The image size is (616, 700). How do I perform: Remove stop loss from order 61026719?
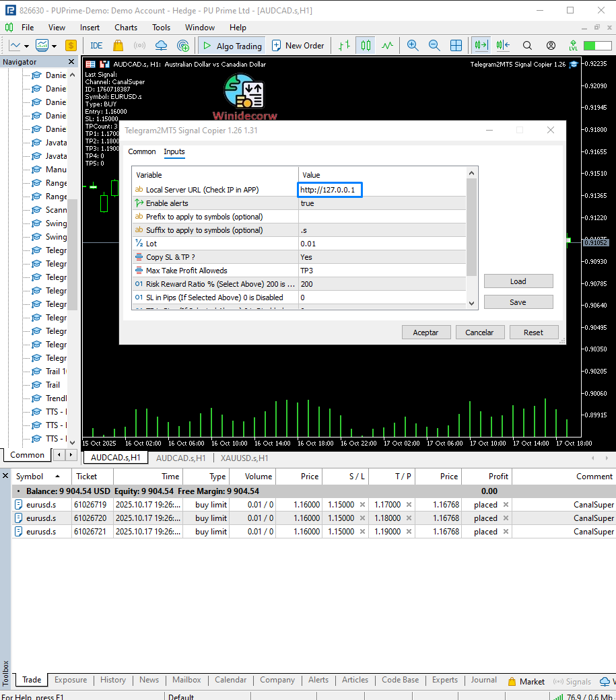click(x=362, y=504)
